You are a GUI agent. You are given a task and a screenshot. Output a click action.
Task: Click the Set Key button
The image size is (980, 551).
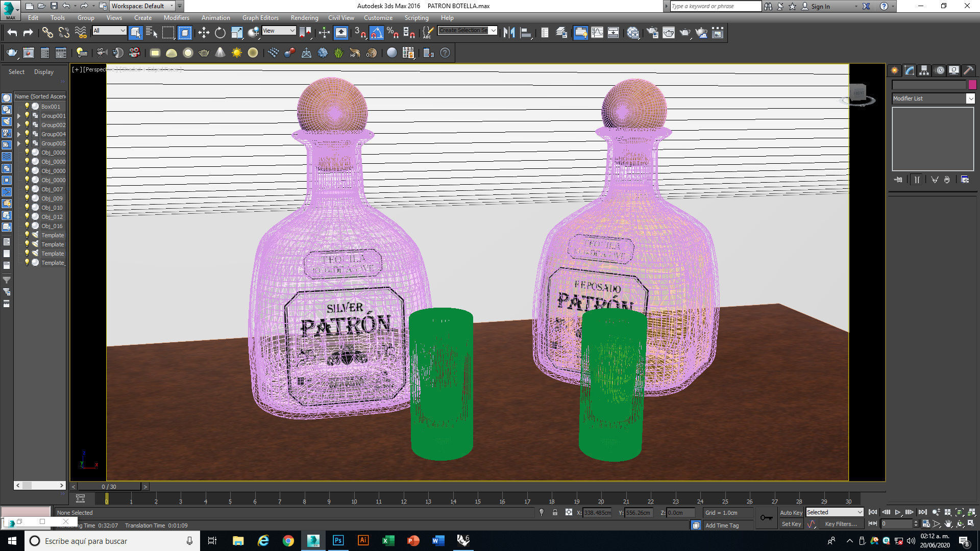[791, 524]
